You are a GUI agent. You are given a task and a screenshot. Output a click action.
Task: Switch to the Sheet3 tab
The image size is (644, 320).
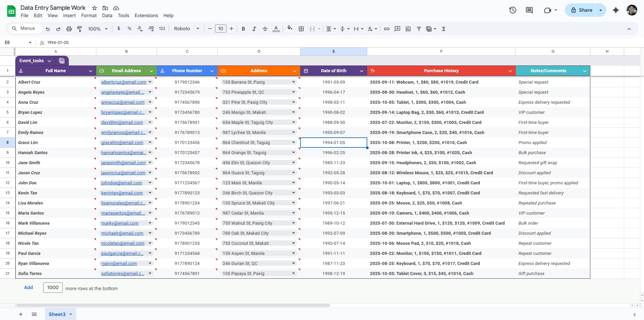click(x=57, y=314)
